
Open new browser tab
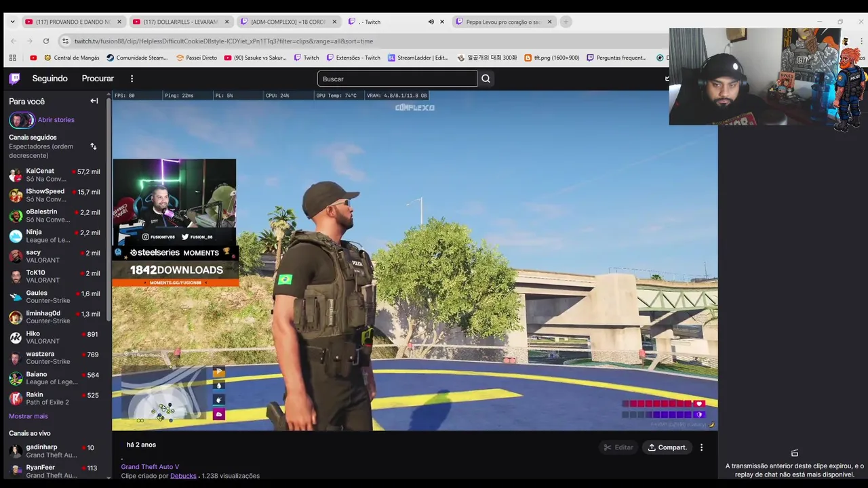[566, 22]
